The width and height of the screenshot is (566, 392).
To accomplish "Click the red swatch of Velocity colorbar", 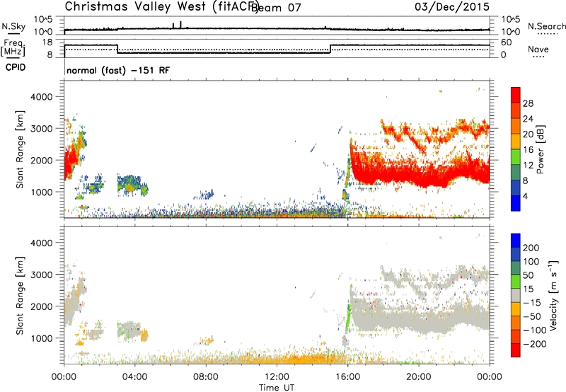I will click(x=516, y=350).
